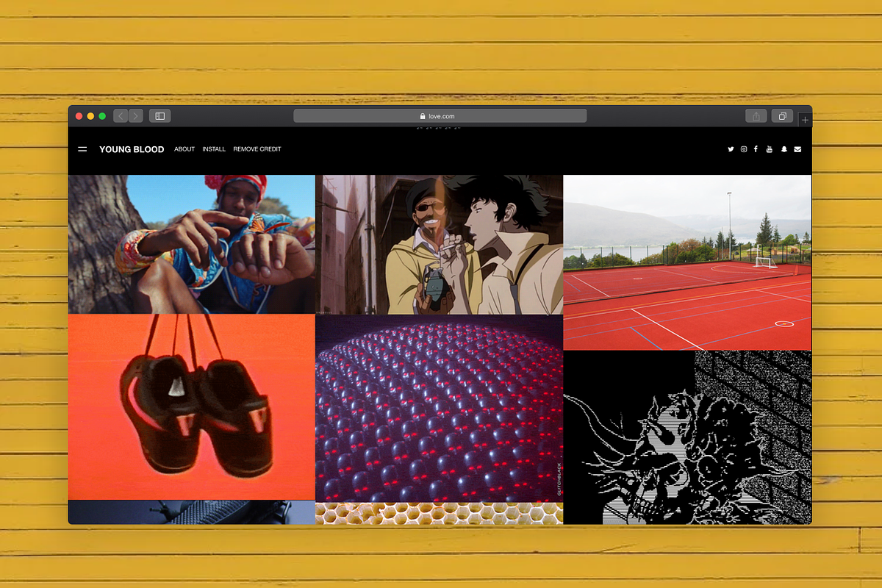This screenshot has width=882, height=588.
Task: Open the INSTALL page link
Action: [214, 149]
